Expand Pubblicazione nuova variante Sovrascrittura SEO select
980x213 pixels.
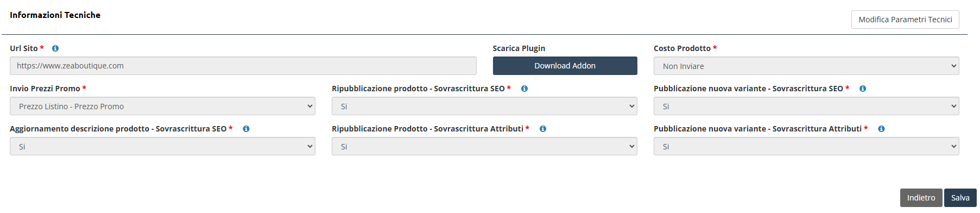click(x=806, y=106)
